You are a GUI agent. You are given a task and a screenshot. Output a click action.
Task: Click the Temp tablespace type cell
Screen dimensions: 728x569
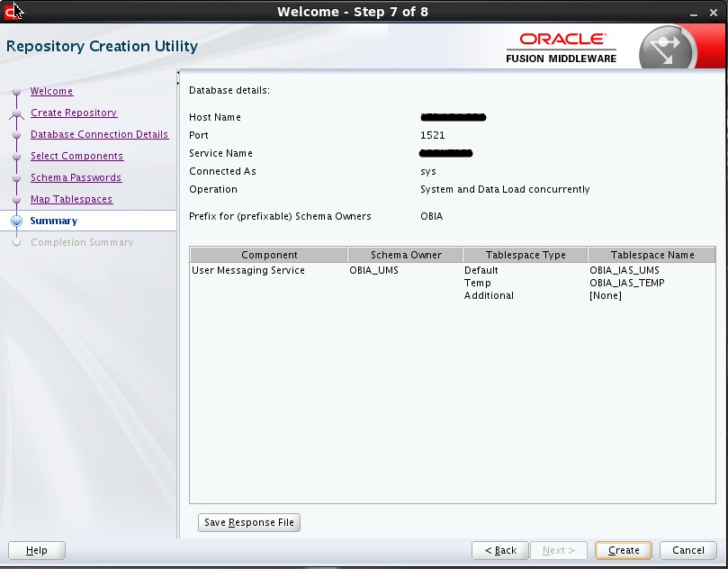(477, 283)
